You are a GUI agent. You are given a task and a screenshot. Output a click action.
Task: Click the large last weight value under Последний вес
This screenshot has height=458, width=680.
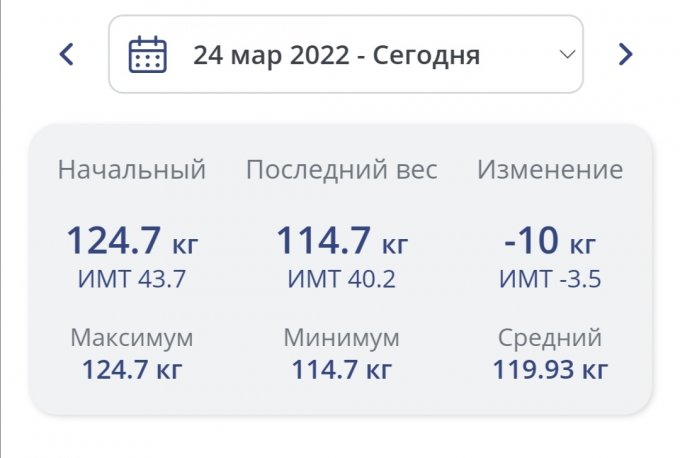(342, 241)
